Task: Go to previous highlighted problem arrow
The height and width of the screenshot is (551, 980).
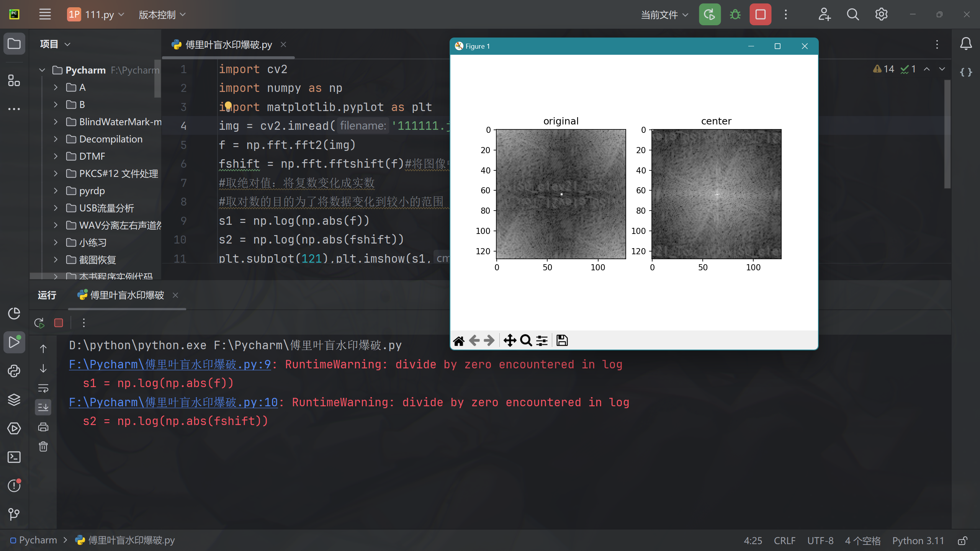Action: (926, 69)
